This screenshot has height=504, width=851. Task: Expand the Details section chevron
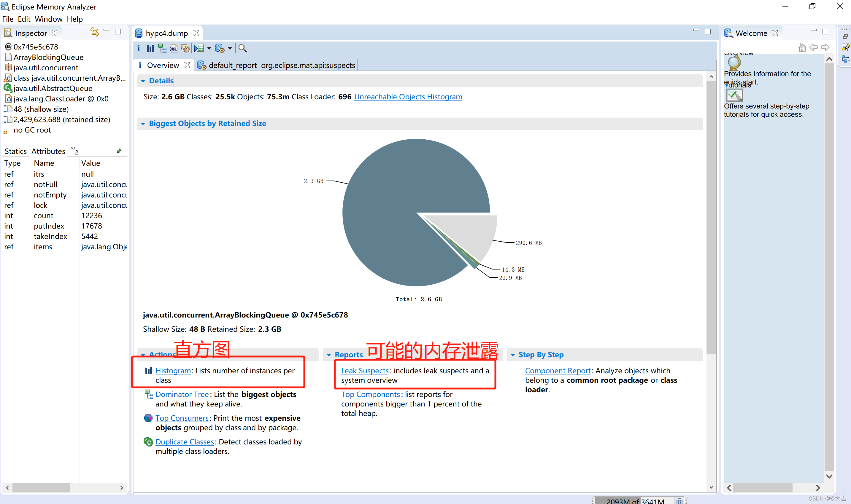[x=143, y=81]
